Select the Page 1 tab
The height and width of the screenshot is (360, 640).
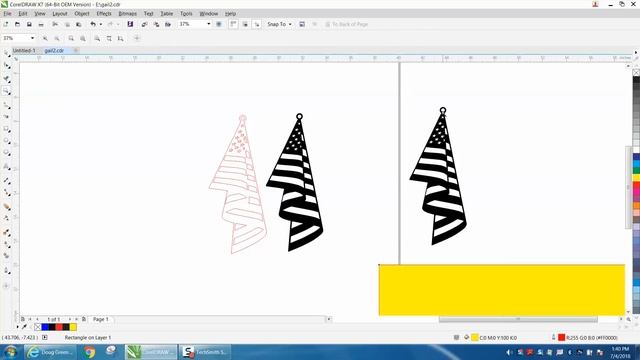(101, 319)
